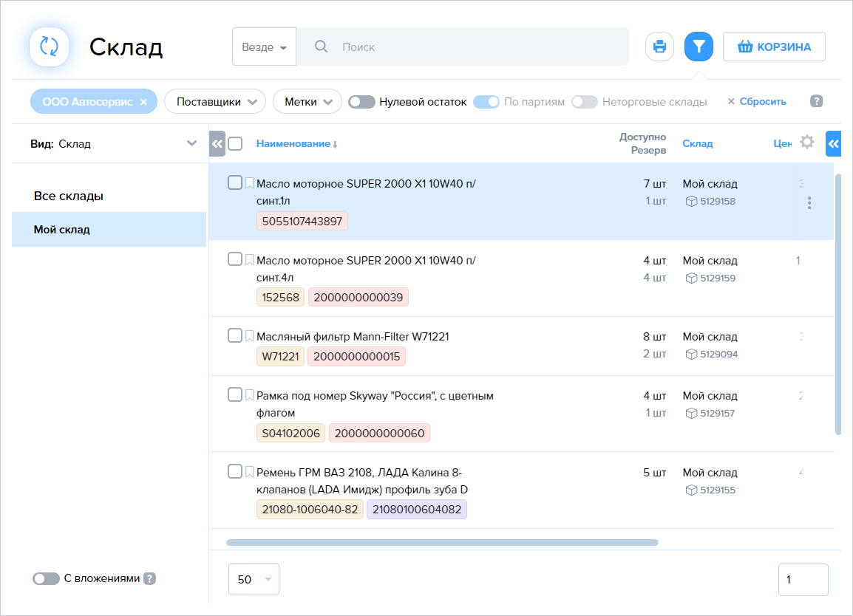Click the blue double-arrow panel button
Viewport: 853px width, 616px height.
coord(834,144)
